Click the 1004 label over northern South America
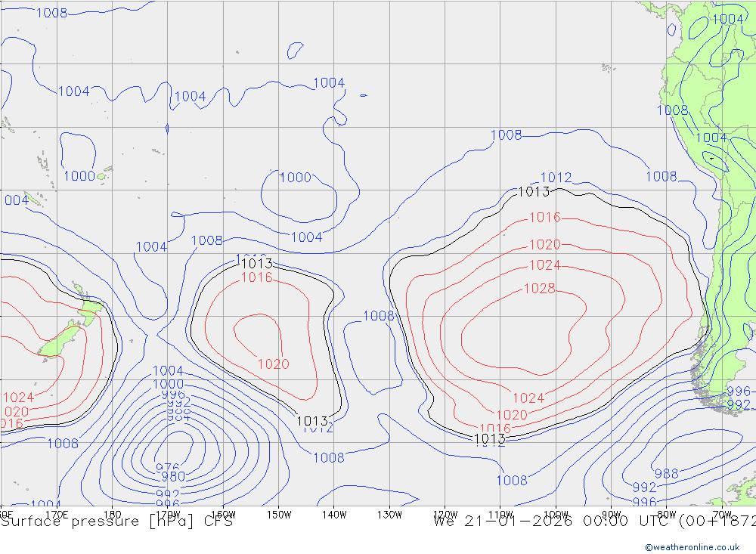 [727, 20]
